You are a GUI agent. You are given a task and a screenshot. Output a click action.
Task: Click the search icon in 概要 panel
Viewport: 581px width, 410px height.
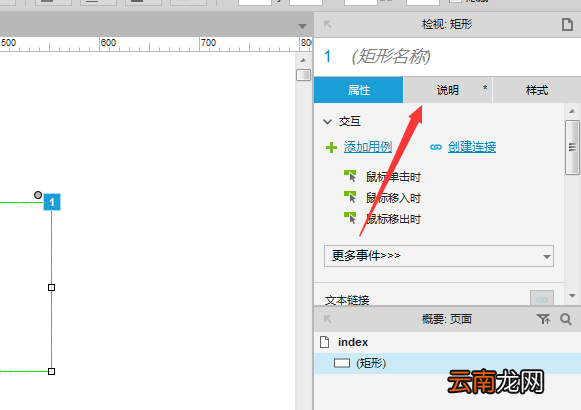566,319
